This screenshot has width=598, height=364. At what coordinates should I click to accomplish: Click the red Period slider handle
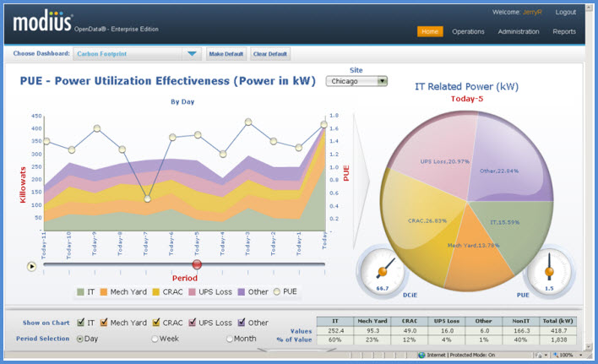click(197, 264)
